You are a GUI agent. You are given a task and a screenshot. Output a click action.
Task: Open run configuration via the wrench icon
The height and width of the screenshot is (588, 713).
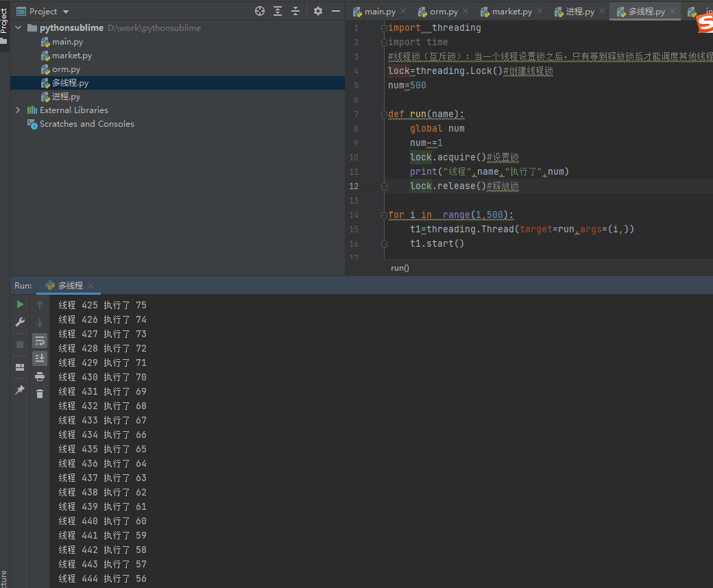20,322
